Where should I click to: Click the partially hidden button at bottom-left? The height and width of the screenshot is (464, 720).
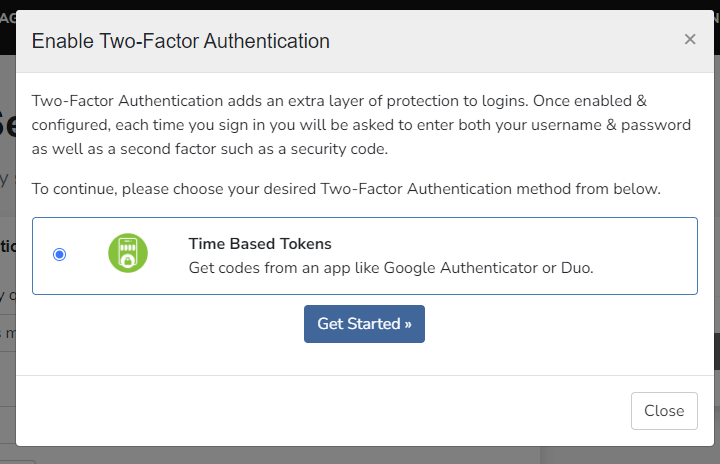coord(17,462)
